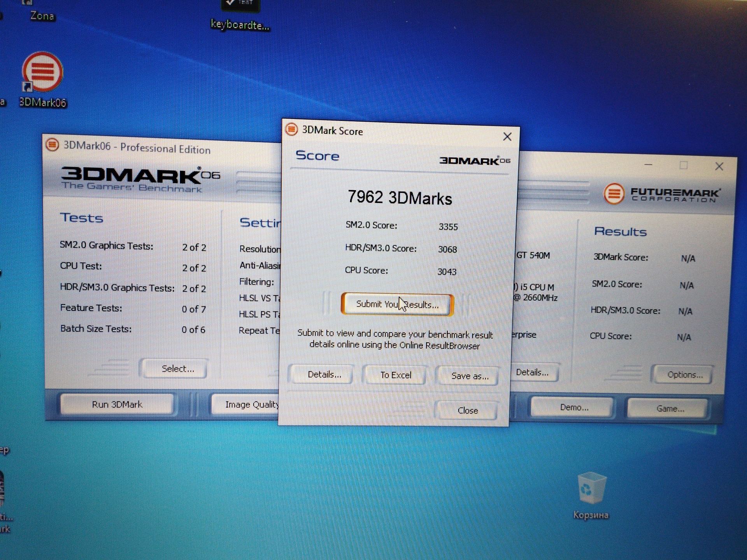Click CPU Score: N/A in Results panel
Screen dimensions: 747x560
[x=640, y=336]
